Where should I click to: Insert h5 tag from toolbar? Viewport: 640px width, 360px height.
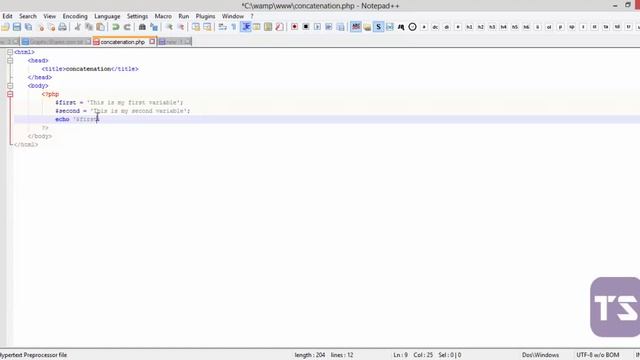(515, 27)
